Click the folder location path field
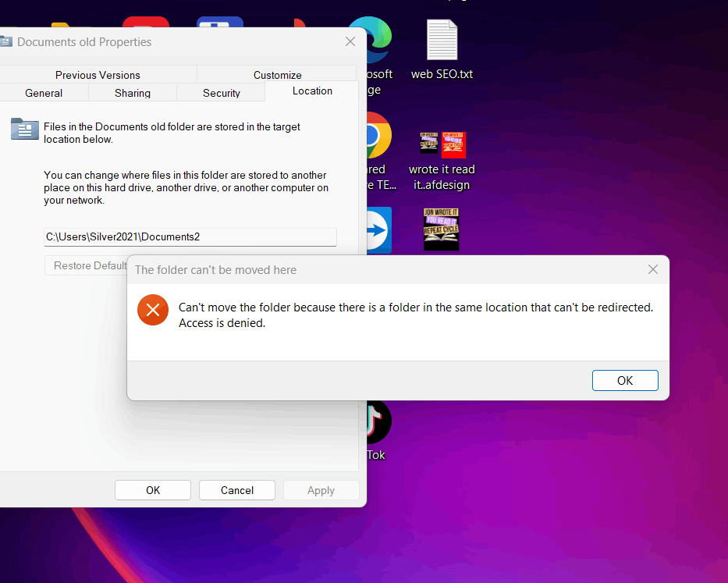This screenshot has height=583, width=728. 190,237
